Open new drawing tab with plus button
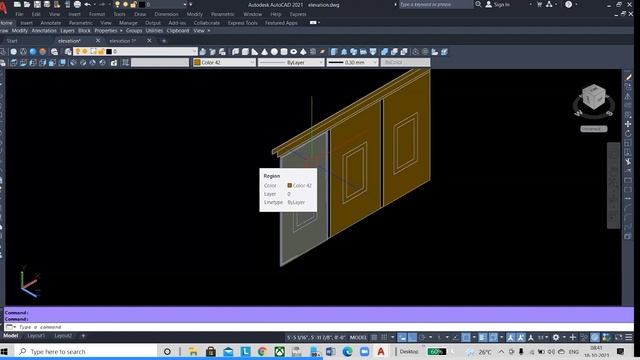This screenshot has width=640, height=360. click(164, 41)
